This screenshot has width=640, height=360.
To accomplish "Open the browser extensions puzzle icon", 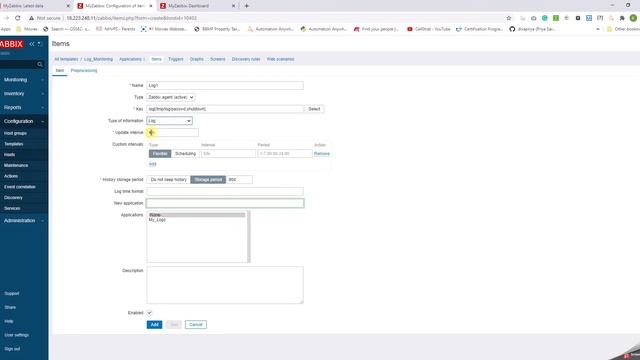I will (622, 18).
